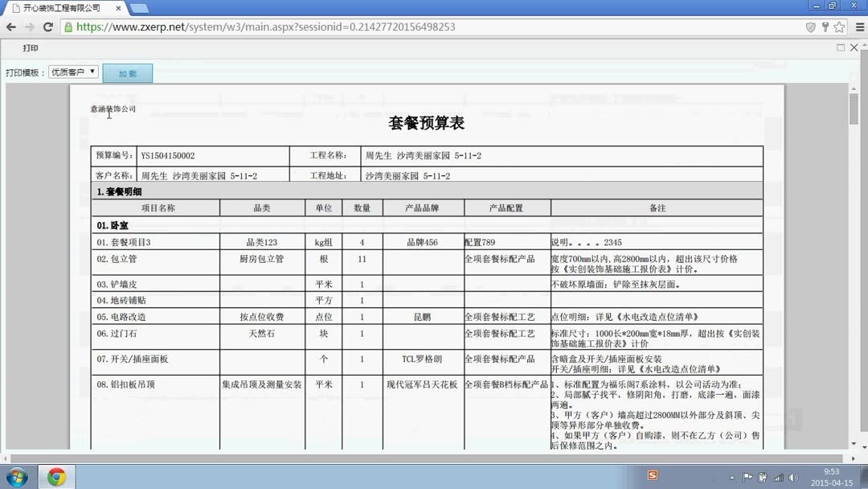
Task: Click the HTTPS lock icon before the URL
Action: tap(68, 27)
